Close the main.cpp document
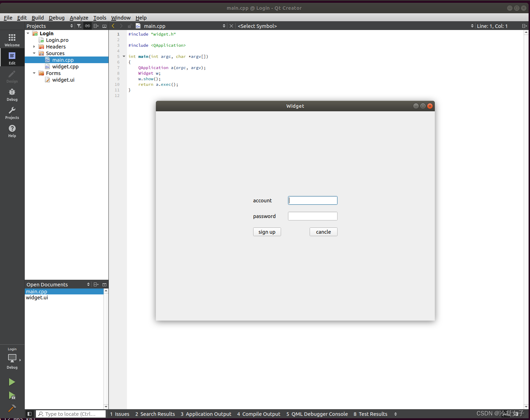 coord(231,26)
